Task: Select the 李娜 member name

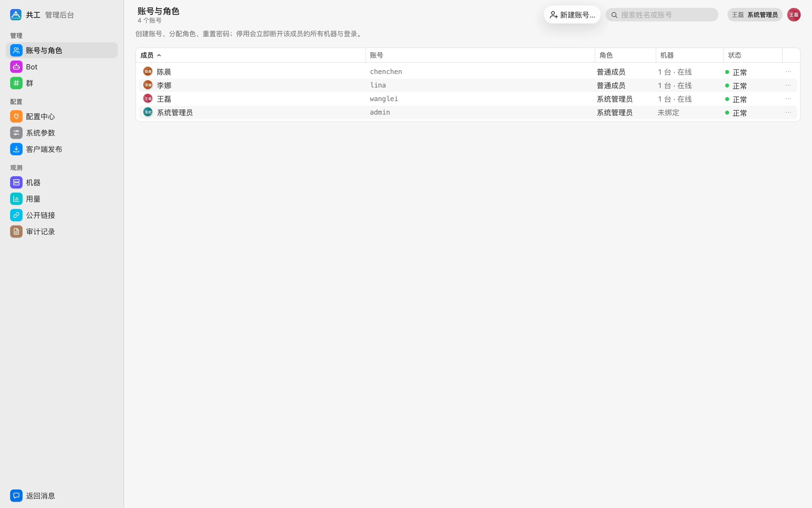Action: point(164,85)
